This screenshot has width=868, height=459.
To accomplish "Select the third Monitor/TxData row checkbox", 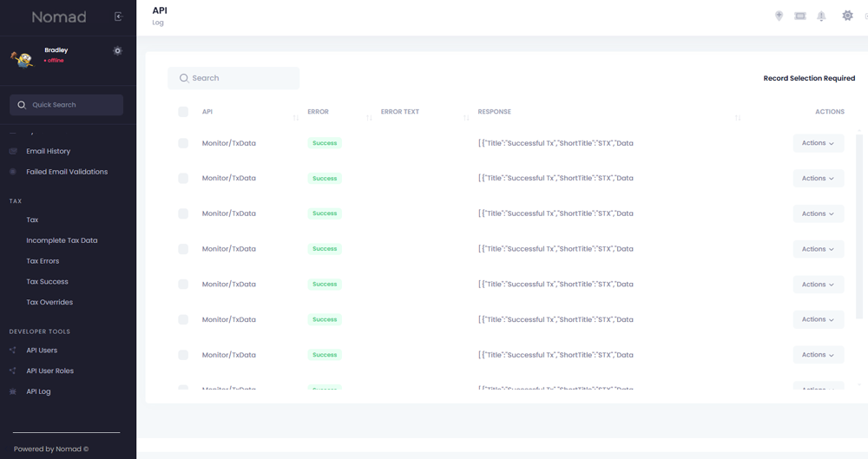I will click(183, 213).
